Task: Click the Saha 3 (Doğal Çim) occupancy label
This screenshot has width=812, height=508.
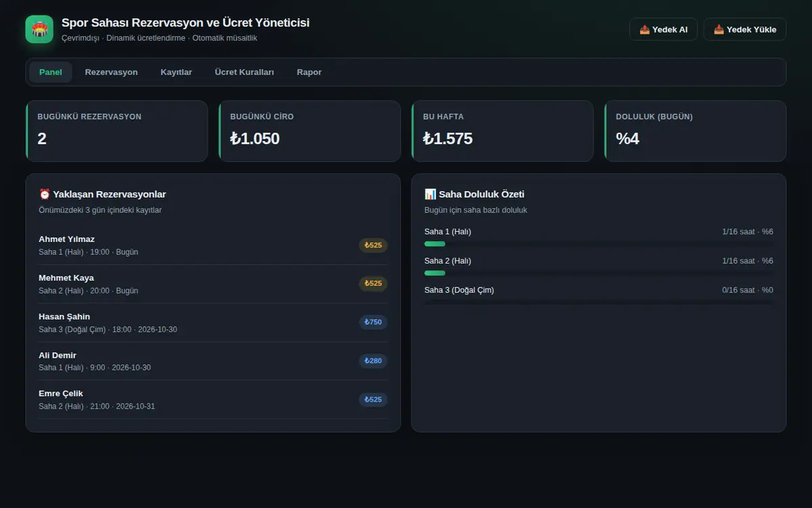Action: point(459,290)
